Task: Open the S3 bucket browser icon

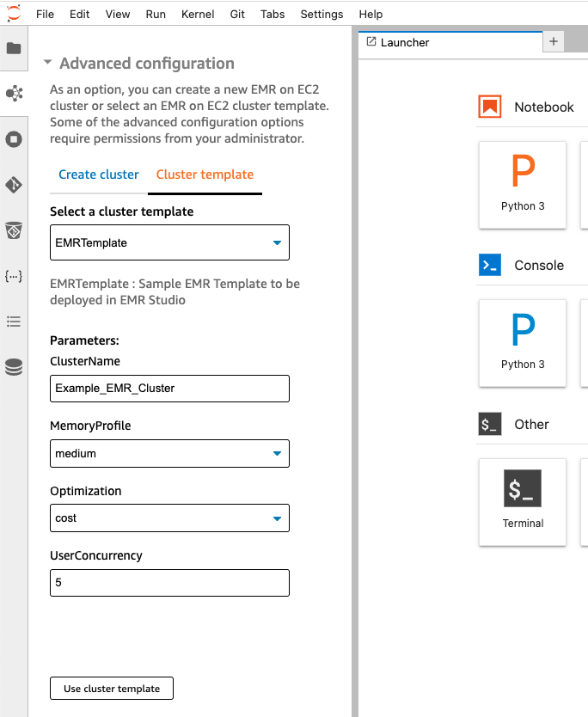Action: pyautogui.click(x=13, y=230)
